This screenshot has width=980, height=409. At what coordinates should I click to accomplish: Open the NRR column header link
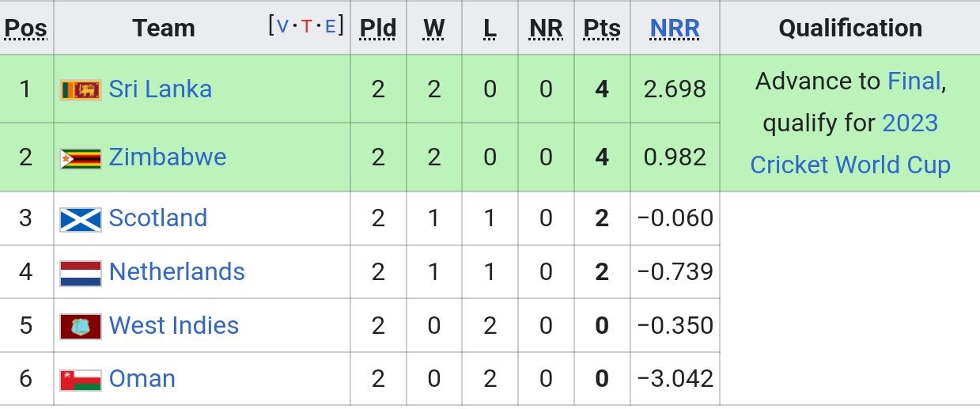675,28
